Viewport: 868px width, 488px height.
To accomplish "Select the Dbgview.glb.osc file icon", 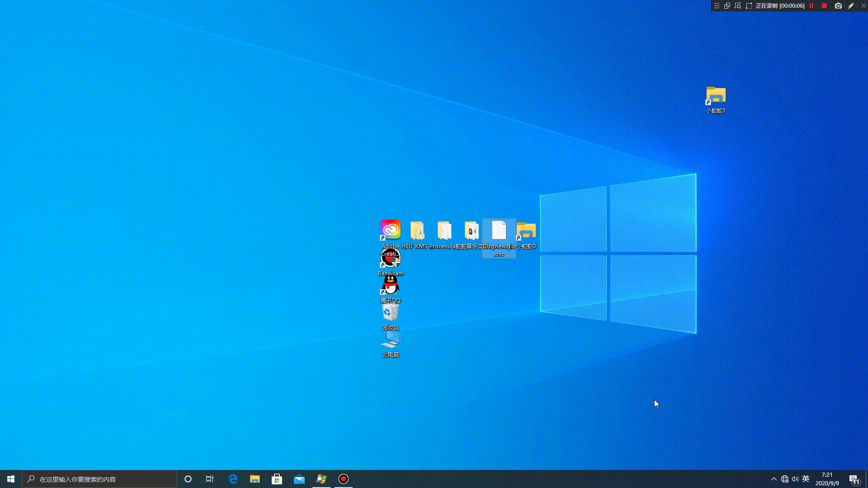I will [x=499, y=231].
